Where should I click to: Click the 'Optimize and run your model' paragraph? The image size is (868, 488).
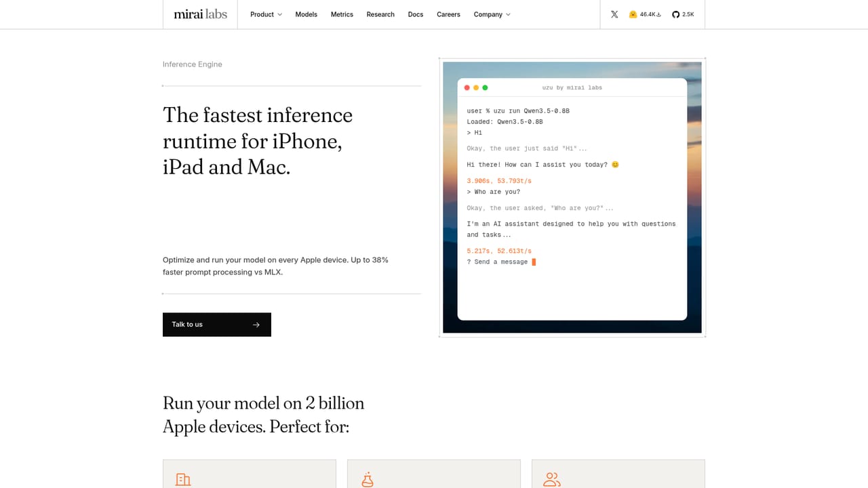pyautogui.click(x=275, y=266)
